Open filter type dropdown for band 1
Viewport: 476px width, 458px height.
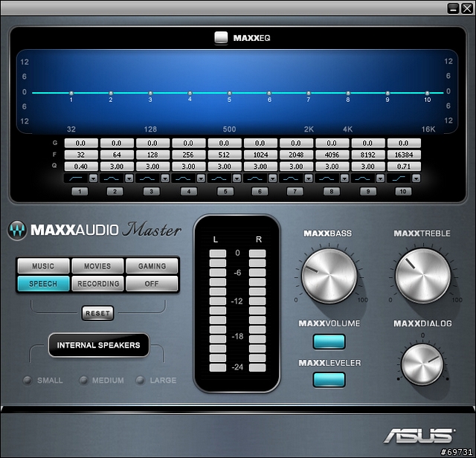94,178
